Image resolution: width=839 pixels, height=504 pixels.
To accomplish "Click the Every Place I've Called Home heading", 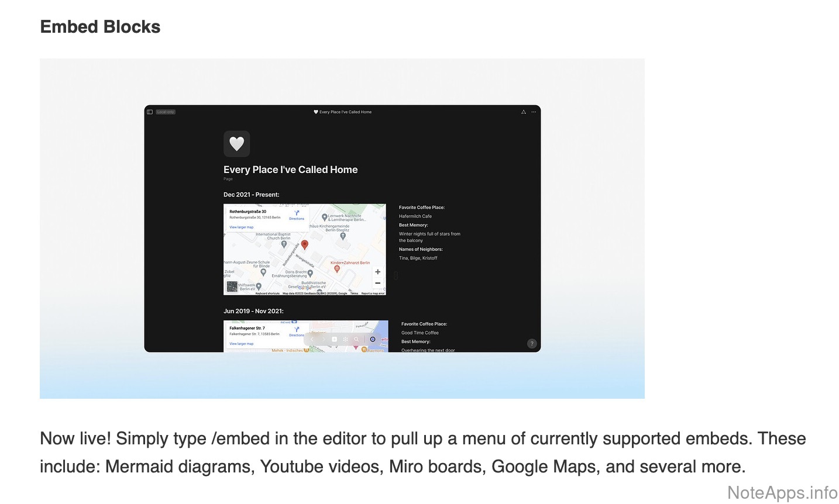I will tap(290, 170).
